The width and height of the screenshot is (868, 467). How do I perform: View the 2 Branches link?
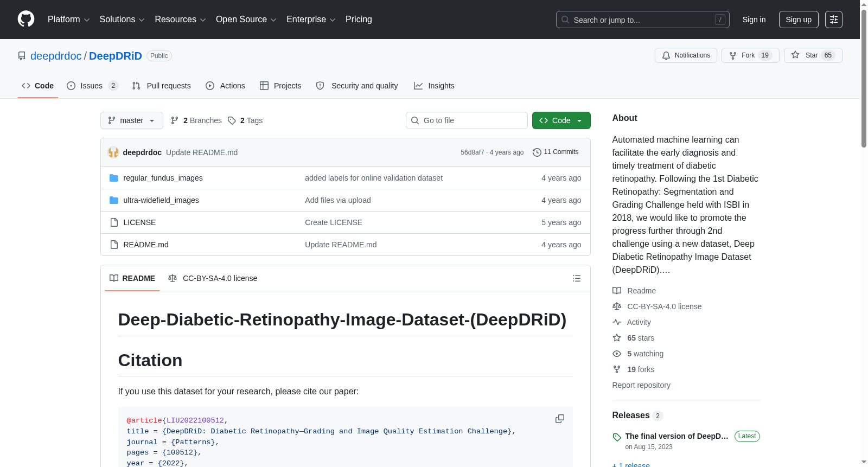[196, 120]
